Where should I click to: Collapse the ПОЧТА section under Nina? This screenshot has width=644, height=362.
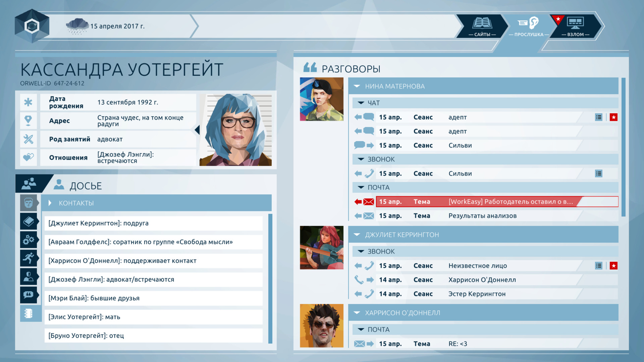tap(360, 187)
